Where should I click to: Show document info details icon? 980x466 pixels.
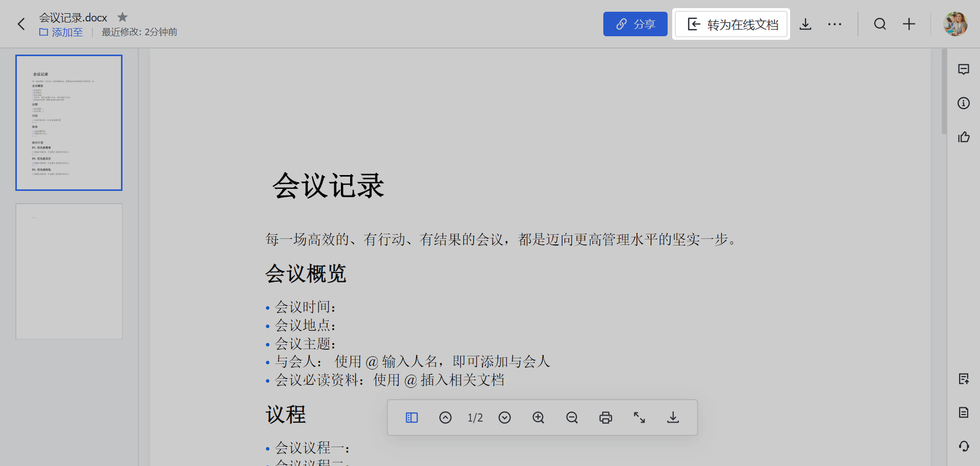tap(963, 103)
